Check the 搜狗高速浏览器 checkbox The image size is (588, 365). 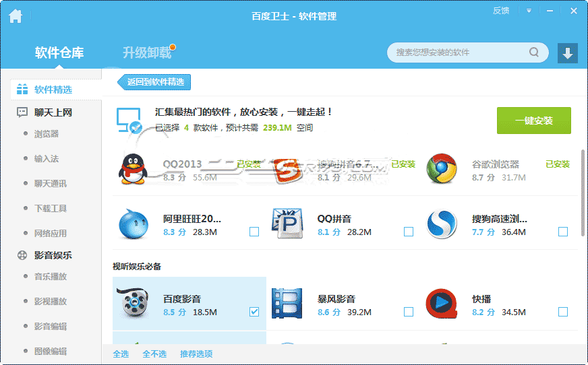pyautogui.click(x=563, y=232)
